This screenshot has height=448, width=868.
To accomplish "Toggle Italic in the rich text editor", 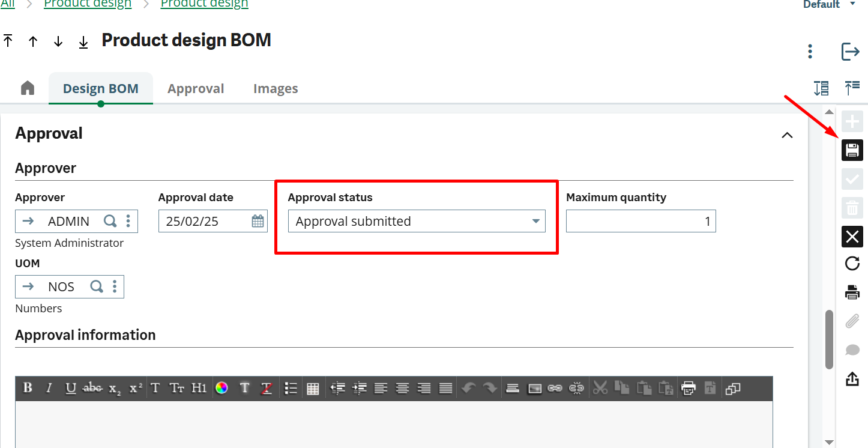I will point(49,388).
